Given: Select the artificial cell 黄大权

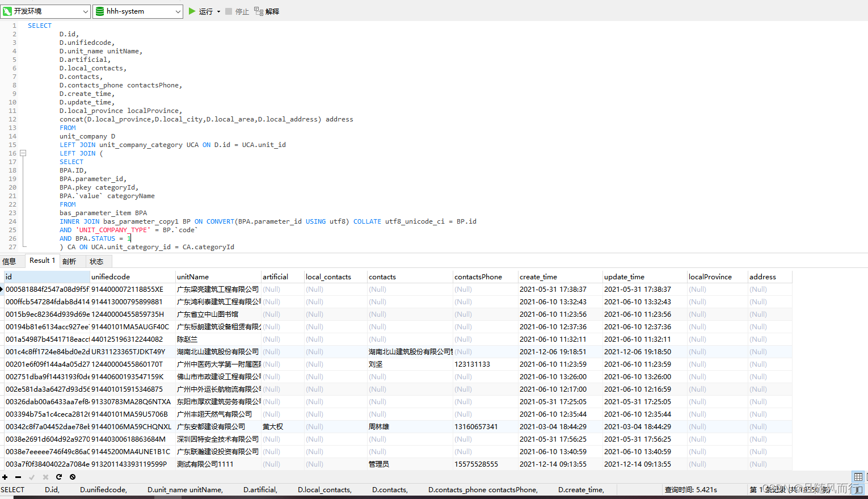Looking at the screenshot, I should click(283, 427).
